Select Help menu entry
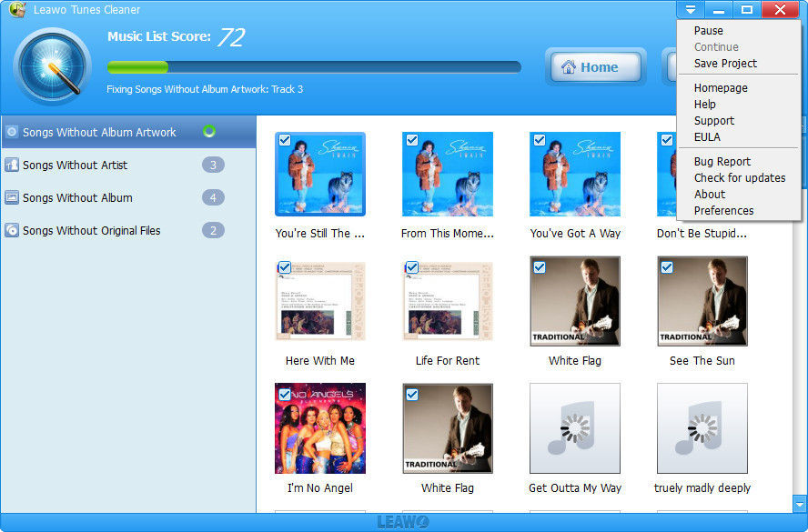808x532 pixels. (x=704, y=104)
